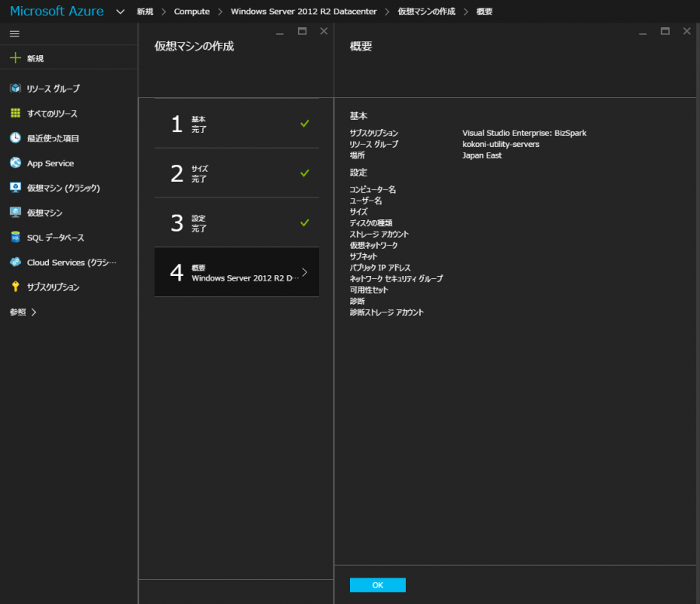Minimize the 仮想マシンの作成 blade
The height and width of the screenshot is (604, 700).
[280, 32]
